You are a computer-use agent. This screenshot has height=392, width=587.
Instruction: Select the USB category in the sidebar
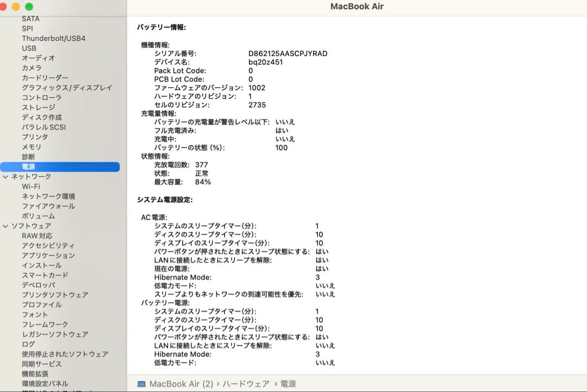[29, 48]
